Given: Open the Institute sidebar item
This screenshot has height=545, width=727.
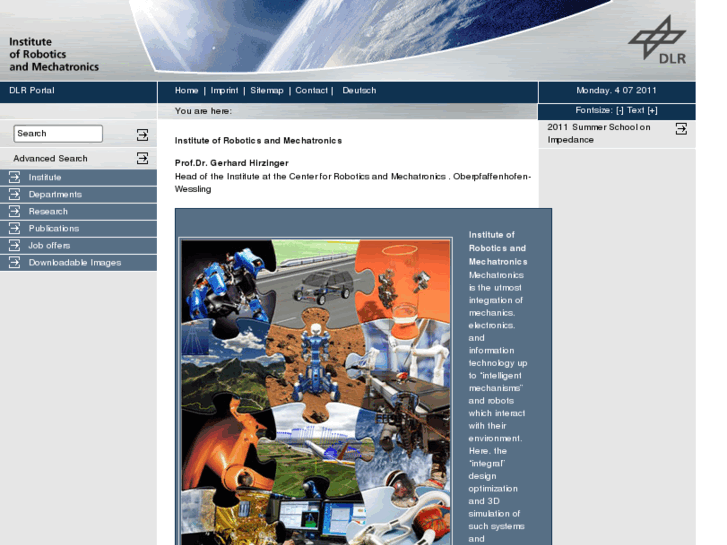Looking at the screenshot, I should (45, 177).
